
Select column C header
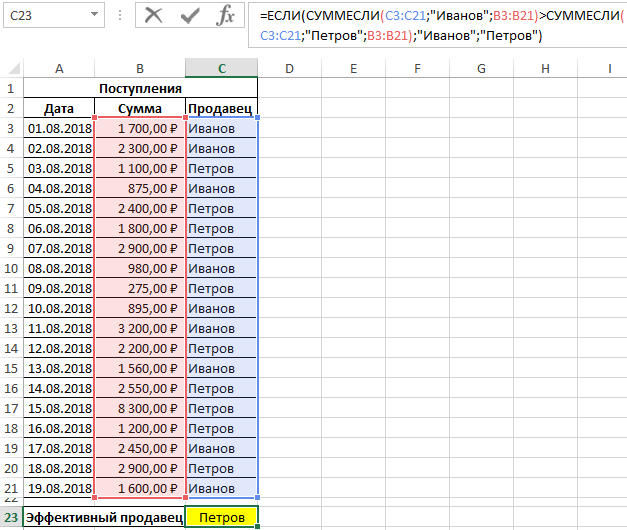[221, 68]
